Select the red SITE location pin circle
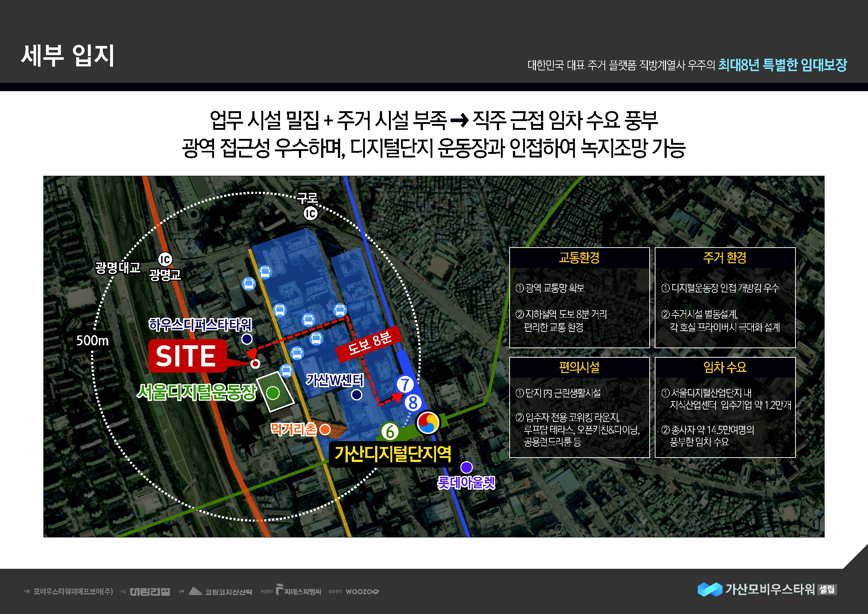The width and height of the screenshot is (868, 614). tap(256, 364)
